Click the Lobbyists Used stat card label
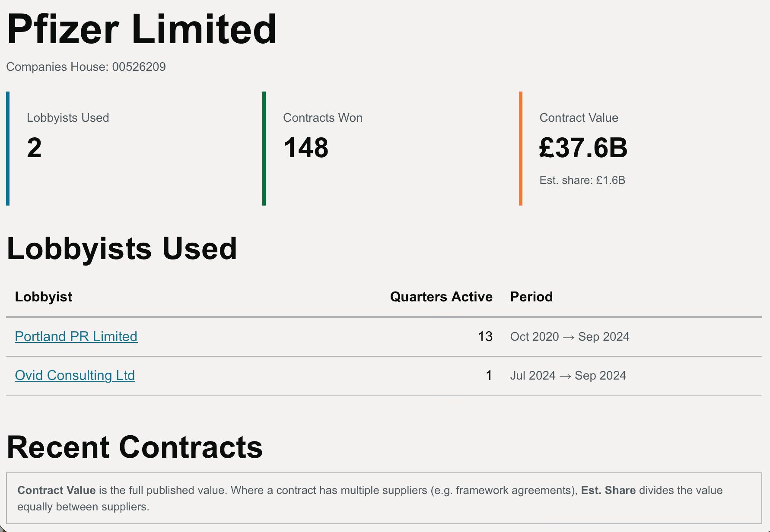 tap(68, 118)
